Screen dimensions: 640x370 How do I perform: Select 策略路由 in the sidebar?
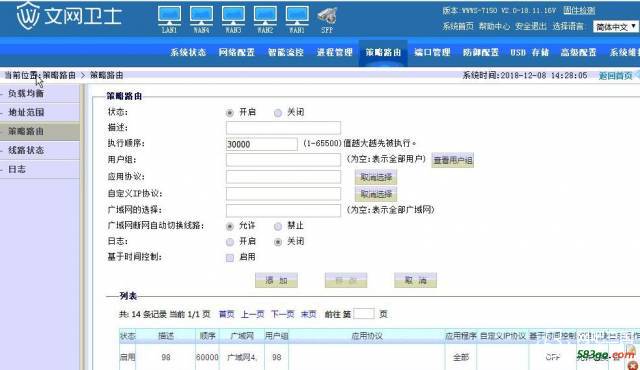point(40,131)
